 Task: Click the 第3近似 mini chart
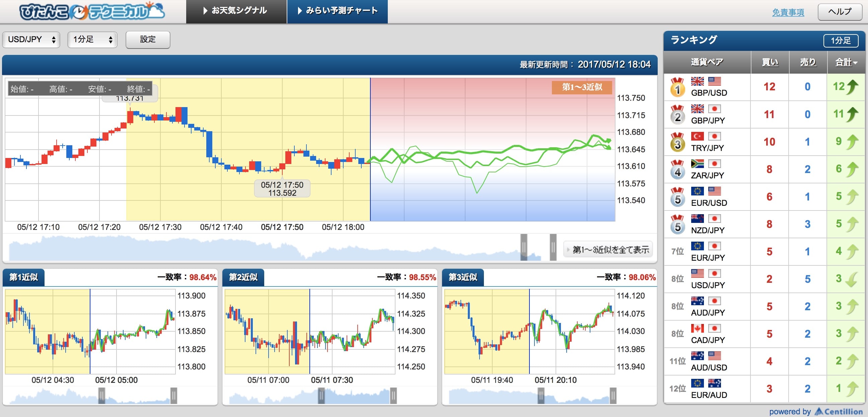[x=530, y=331]
